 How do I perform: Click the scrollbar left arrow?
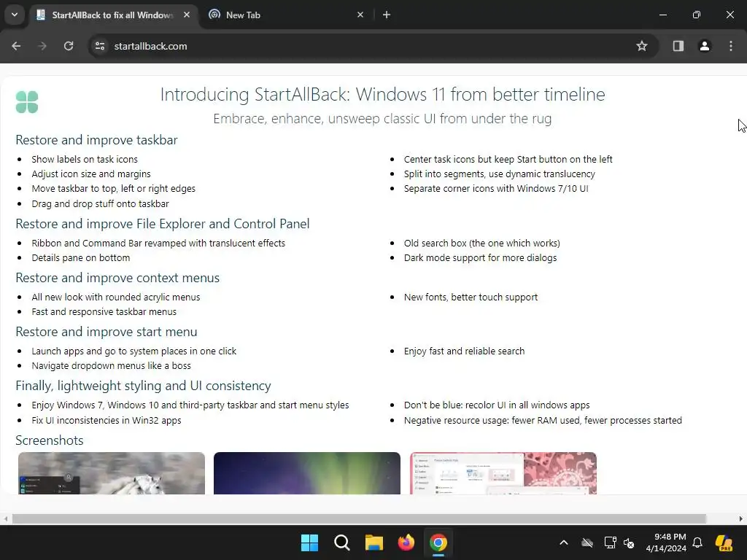tap(5, 518)
